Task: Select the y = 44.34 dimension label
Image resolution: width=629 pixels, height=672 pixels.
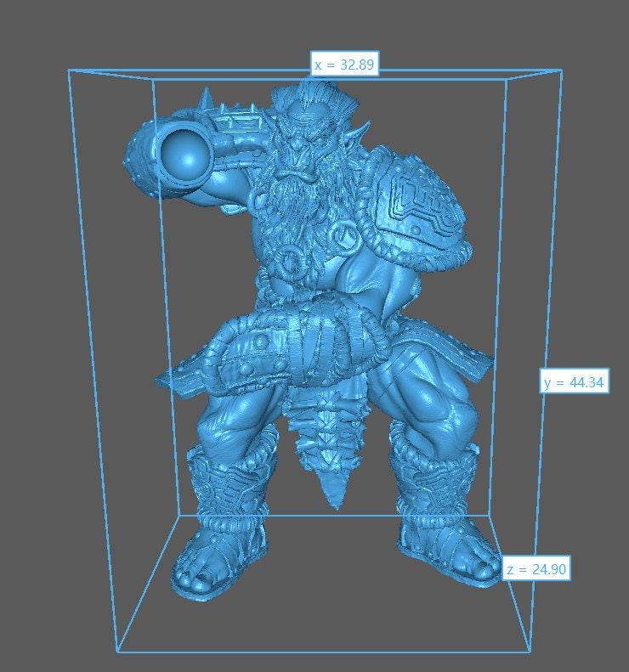Action: (x=574, y=382)
